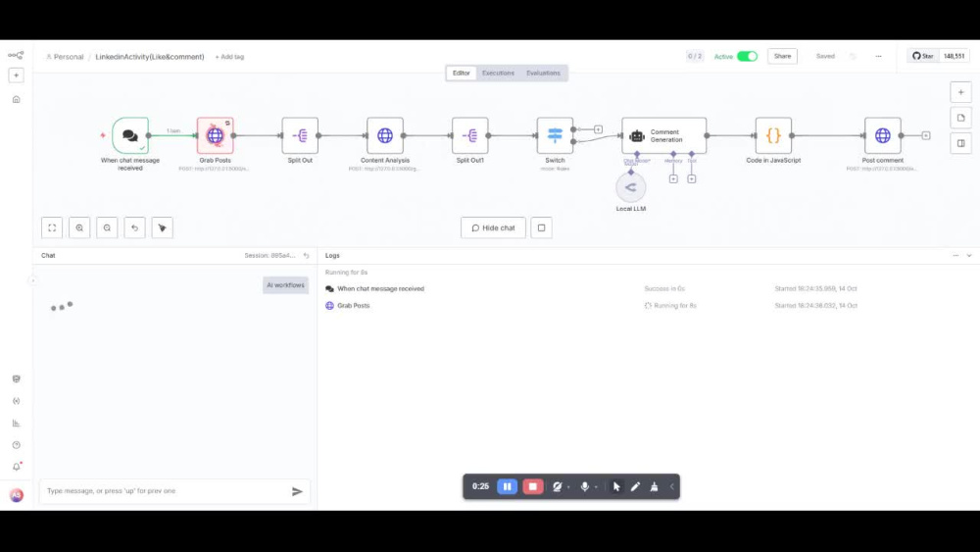Open the Comment Generation agent node

click(664, 135)
